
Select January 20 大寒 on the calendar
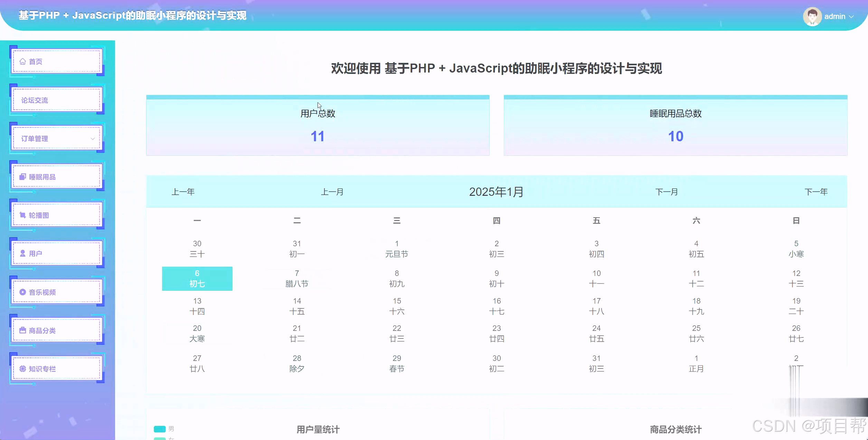(197, 333)
